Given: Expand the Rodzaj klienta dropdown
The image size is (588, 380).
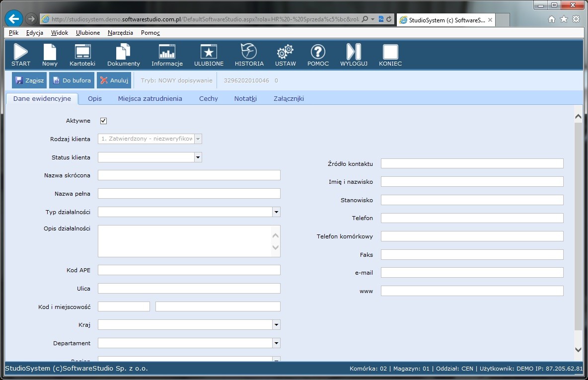Looking at the screenshot, I should [x=198, y=139].
